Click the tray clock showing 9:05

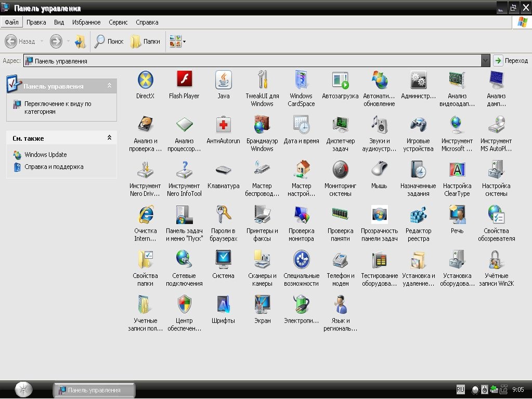518,390
